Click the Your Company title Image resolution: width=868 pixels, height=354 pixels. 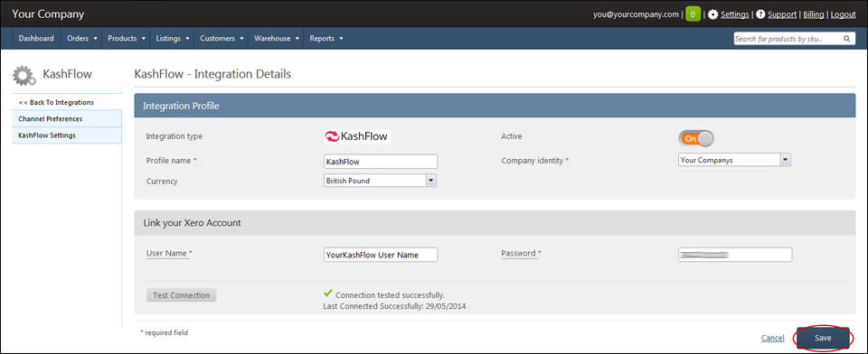[x=48, y=14]
